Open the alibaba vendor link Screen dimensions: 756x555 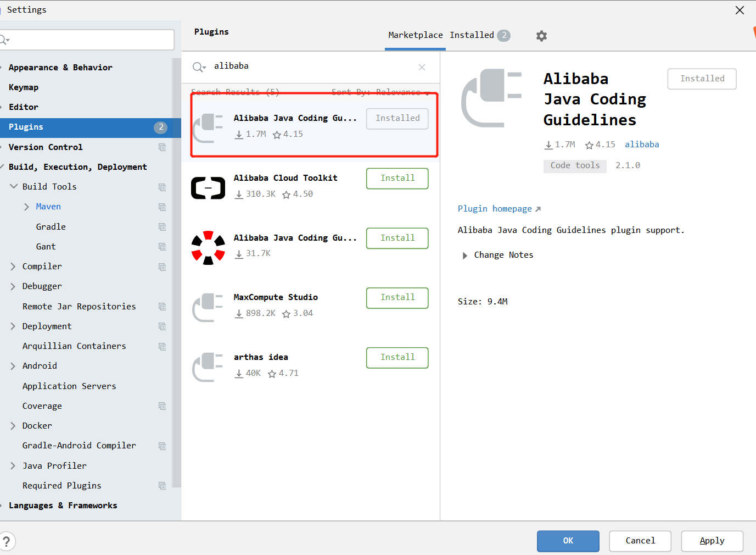click(642, 145)
